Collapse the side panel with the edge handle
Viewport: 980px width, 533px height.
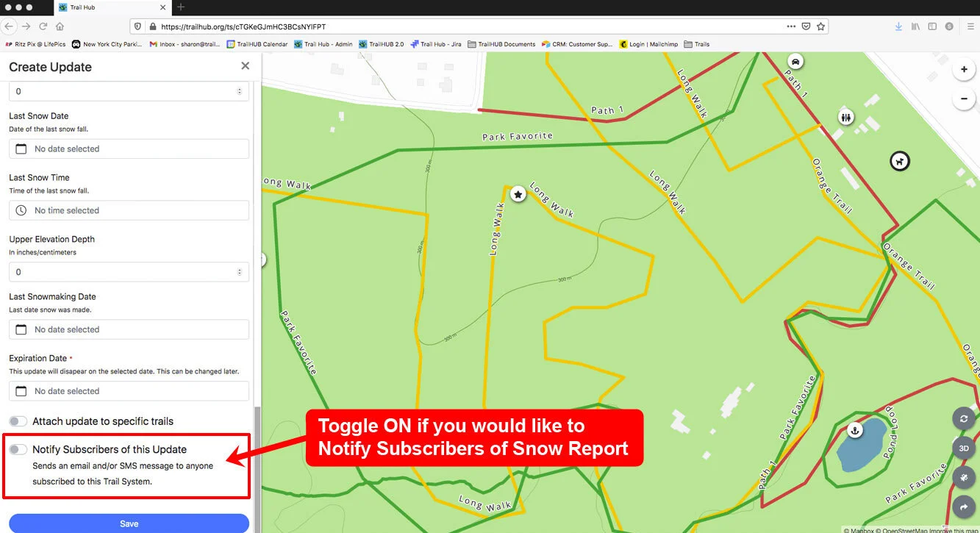263,259
